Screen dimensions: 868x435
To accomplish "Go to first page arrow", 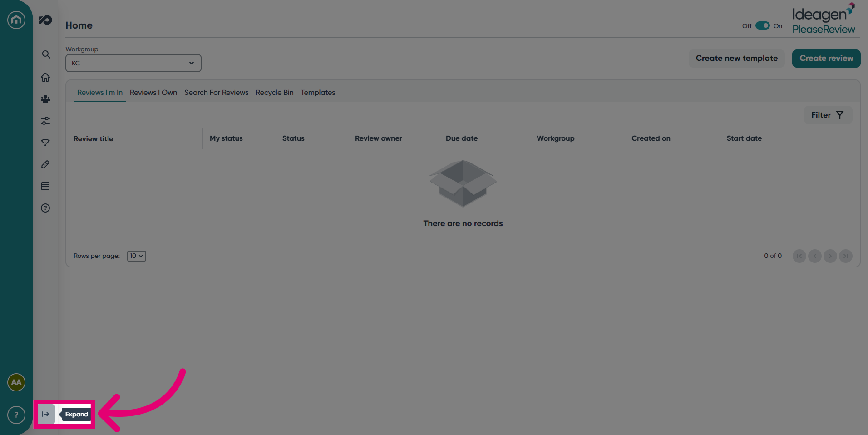I will (799, 256).
